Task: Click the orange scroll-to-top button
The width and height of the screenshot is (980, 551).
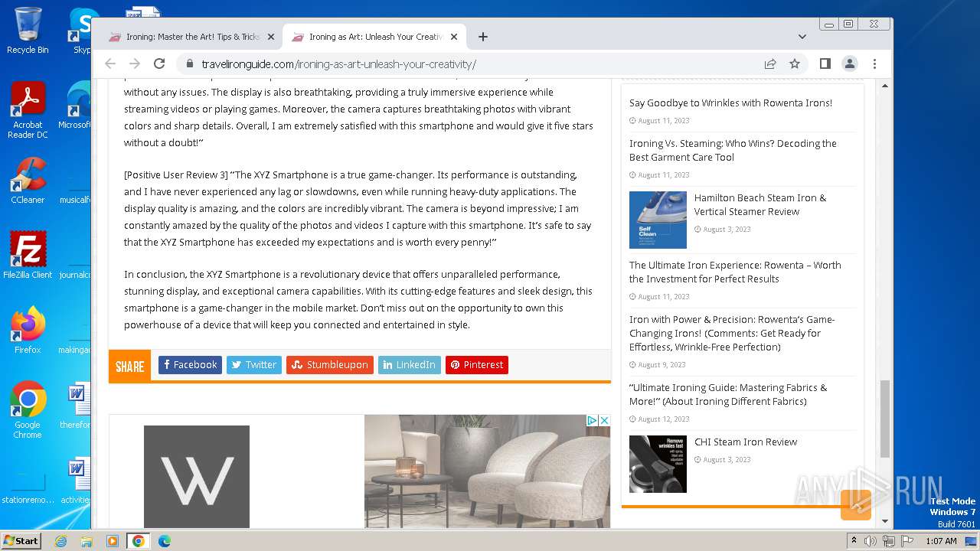Action: click(x=856, y=505)
